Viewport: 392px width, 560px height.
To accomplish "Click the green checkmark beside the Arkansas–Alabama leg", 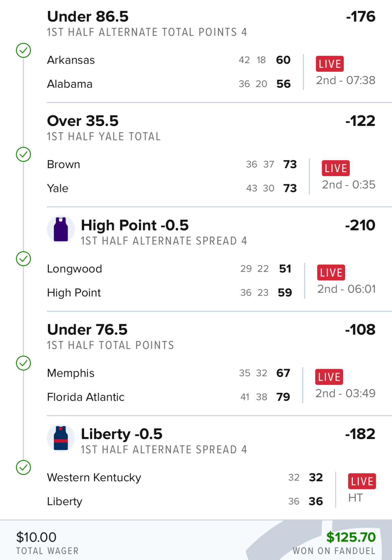I will point(23,51).
